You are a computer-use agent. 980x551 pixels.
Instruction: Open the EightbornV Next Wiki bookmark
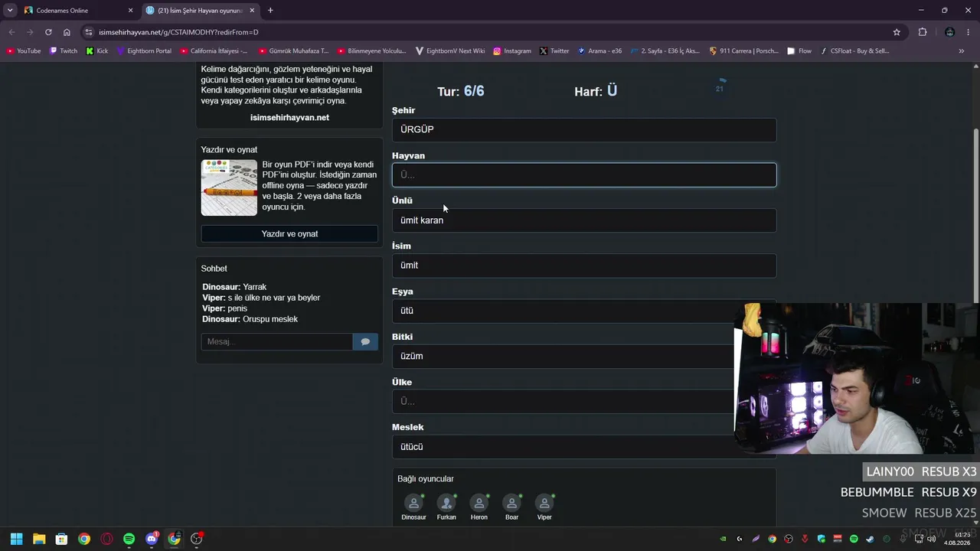pos(450,51)
